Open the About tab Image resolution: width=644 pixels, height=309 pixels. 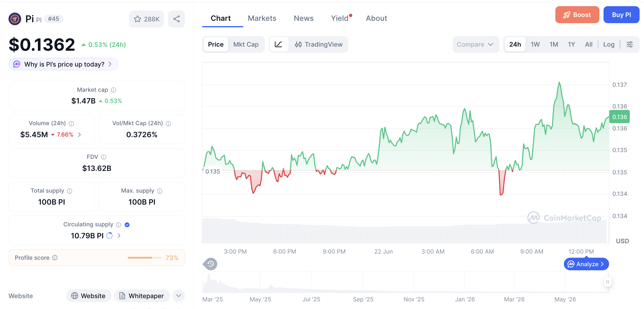pos(376,18)
